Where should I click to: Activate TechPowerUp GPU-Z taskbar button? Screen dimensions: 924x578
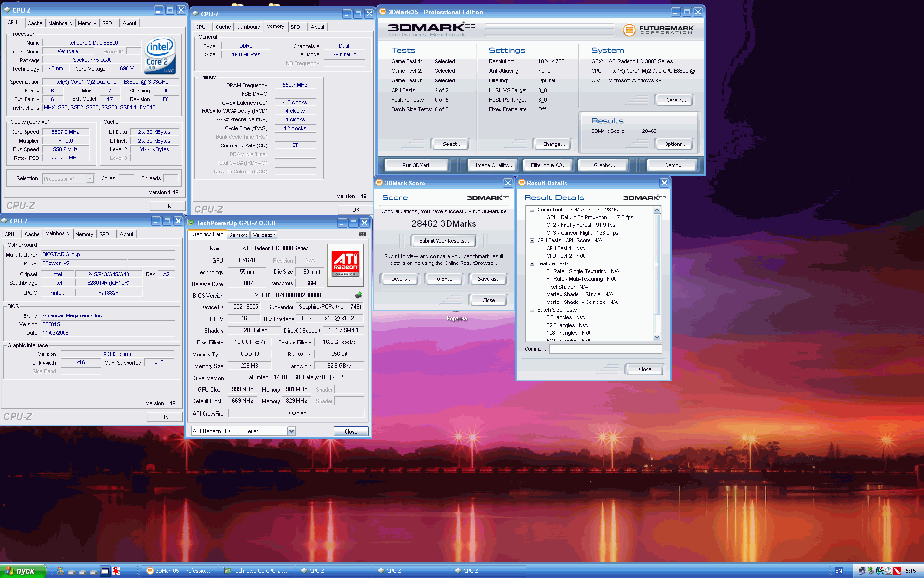point(257,571)
